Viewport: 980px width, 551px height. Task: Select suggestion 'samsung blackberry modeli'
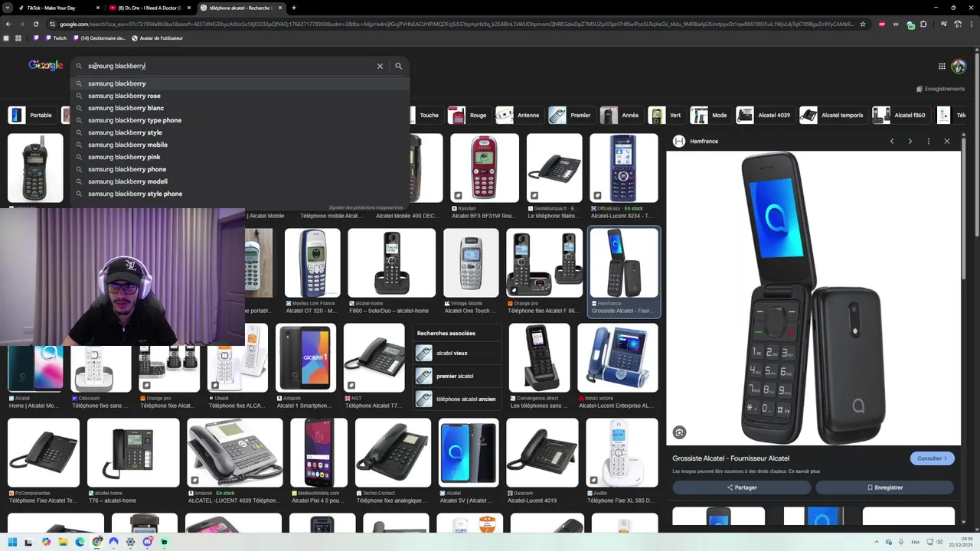(240, 181)
